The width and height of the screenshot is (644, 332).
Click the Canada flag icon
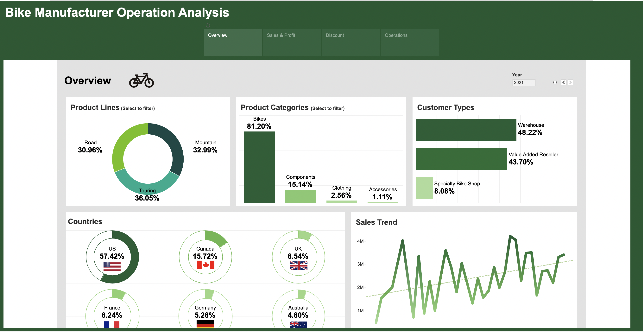(205, 265)
